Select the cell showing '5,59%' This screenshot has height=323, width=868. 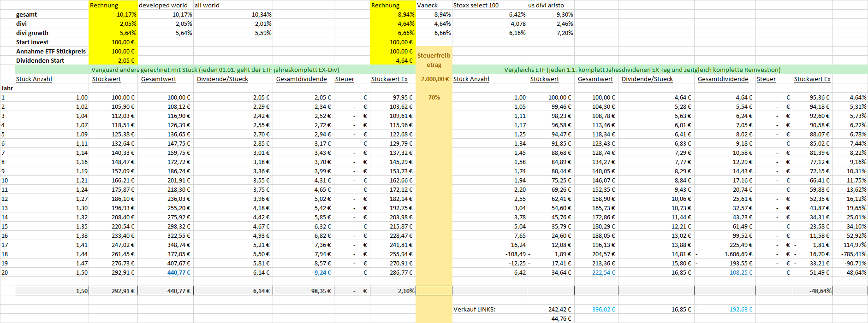233,33
